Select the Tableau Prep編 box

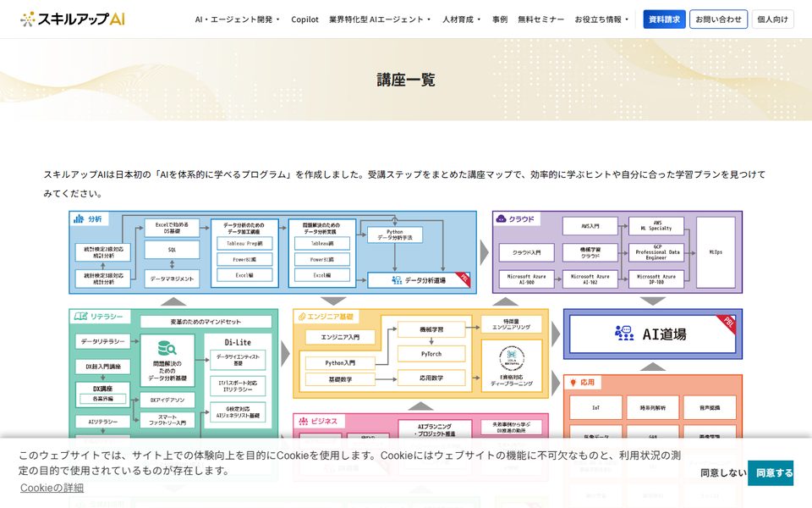pyautogui.click(x=244, y=243)
